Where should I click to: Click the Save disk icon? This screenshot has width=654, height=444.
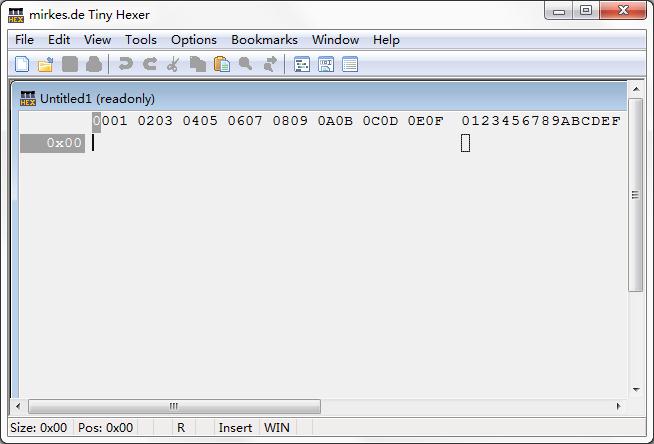click(x=70, y=64)
